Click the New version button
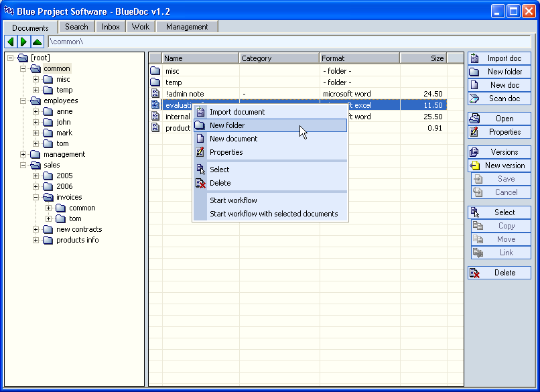Screen dimensions: 540x392 (499, 166)
